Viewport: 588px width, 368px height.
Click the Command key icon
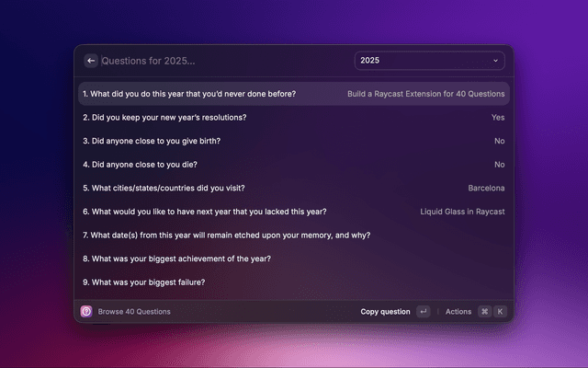click(484, 312)
